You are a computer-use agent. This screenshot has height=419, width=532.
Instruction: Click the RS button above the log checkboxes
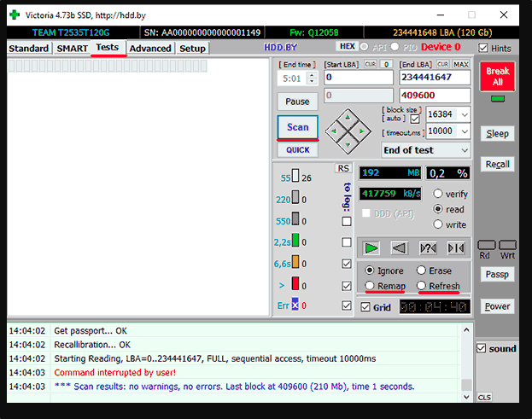click(x=343, y=169)
